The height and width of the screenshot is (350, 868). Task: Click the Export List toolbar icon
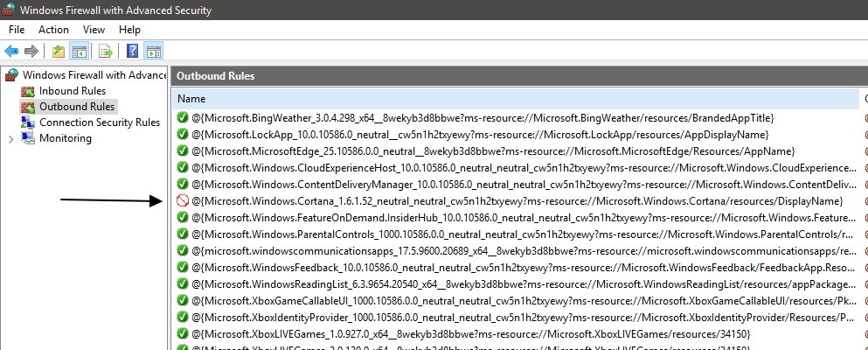pyautogui.click(x=106, y=52)
